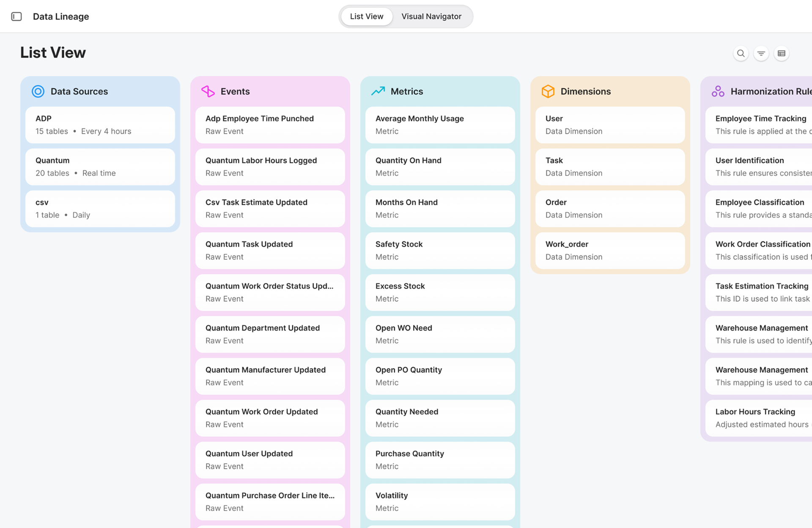The width and height of the screenshot is (812, 528).
Task: Click the Events column icon
Action: pos(208,91)
